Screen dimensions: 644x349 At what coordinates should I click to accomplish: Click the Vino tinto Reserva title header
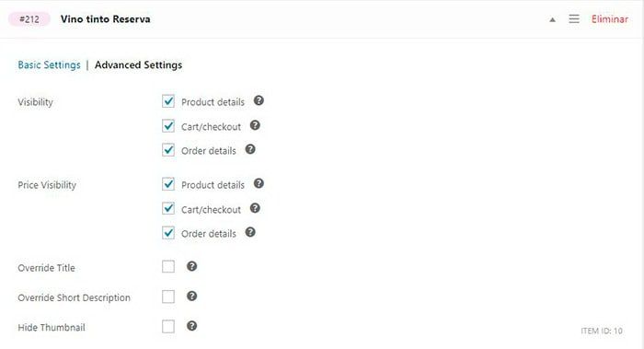(x=106, y=19)
